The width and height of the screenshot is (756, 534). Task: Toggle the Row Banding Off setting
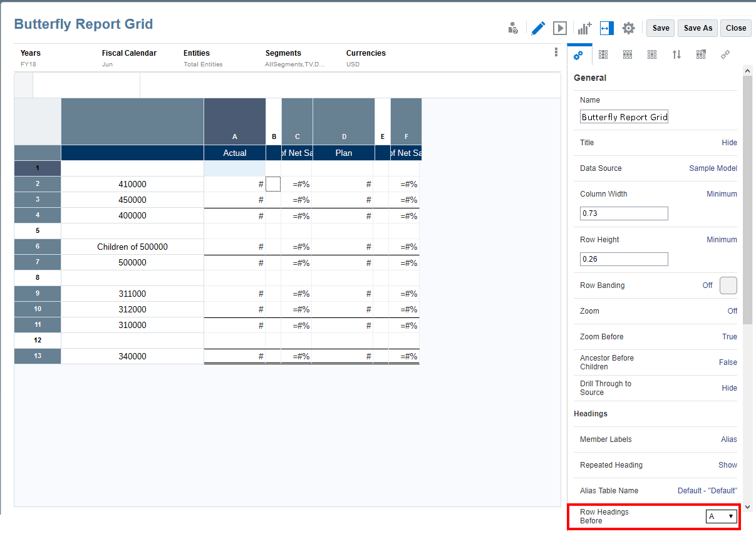coord(707,285)
